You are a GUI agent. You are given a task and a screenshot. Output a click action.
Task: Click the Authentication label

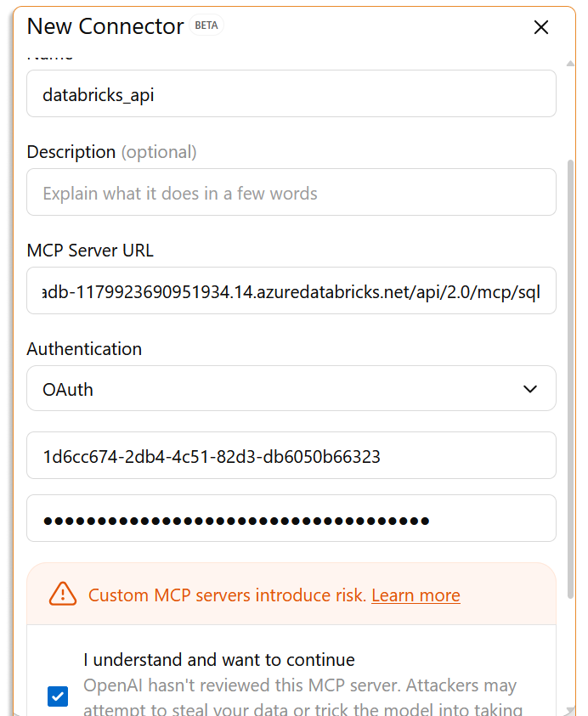click(x=84, y=349)
